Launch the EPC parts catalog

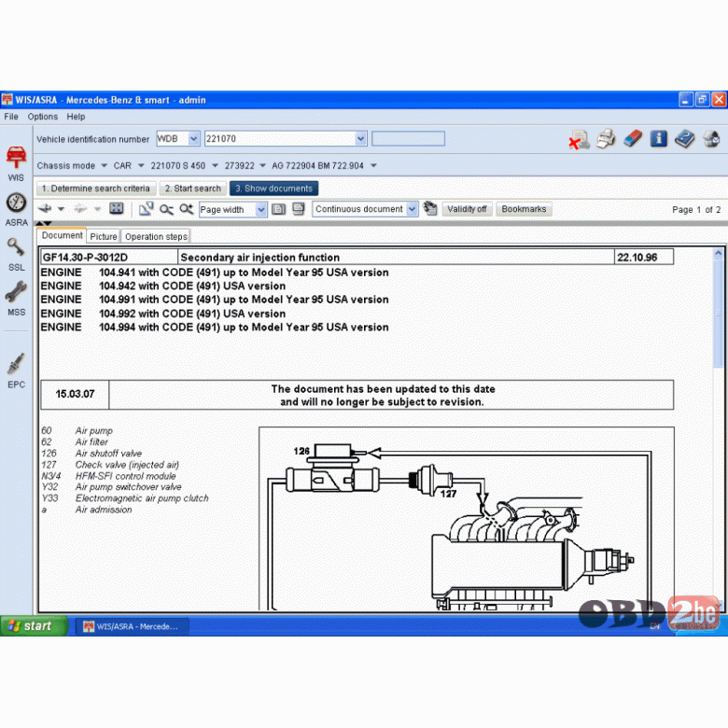(x=16, y=371)
